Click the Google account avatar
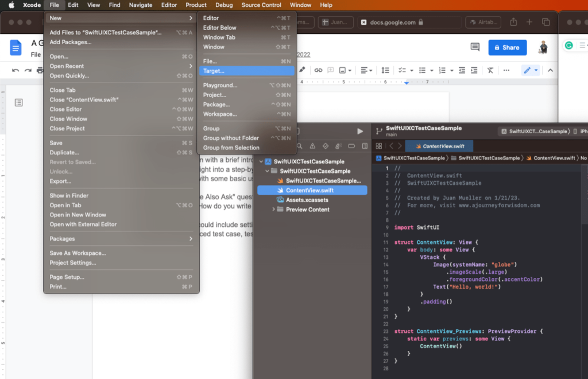The width and height of the screenshot is (588, 379). coord(543,48)
